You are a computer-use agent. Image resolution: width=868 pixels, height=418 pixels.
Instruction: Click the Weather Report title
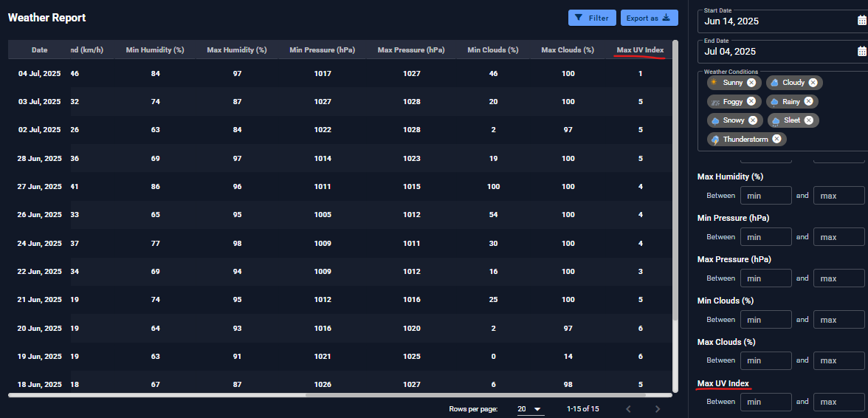[x=46, y=18]
